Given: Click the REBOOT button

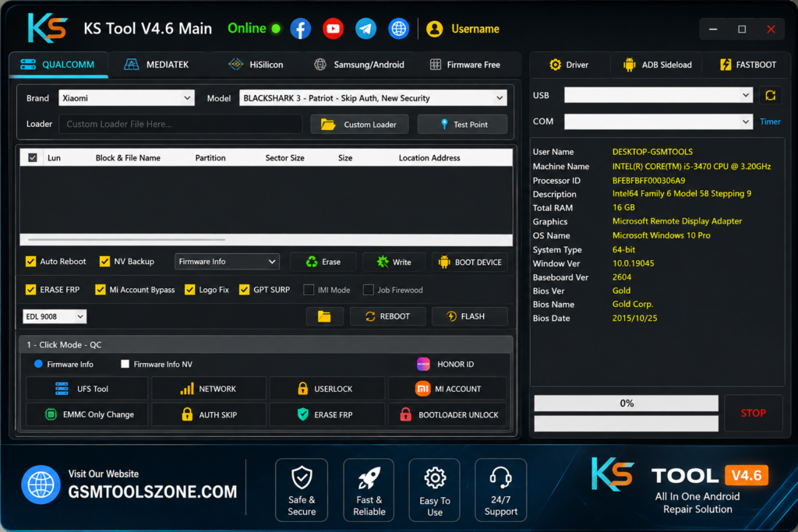Looking at the screenshot, I should (x=388, y=316).
